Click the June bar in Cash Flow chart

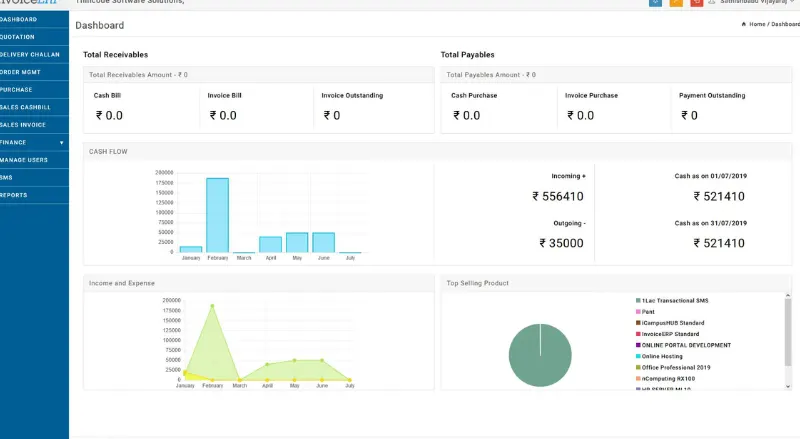[323, 242]
